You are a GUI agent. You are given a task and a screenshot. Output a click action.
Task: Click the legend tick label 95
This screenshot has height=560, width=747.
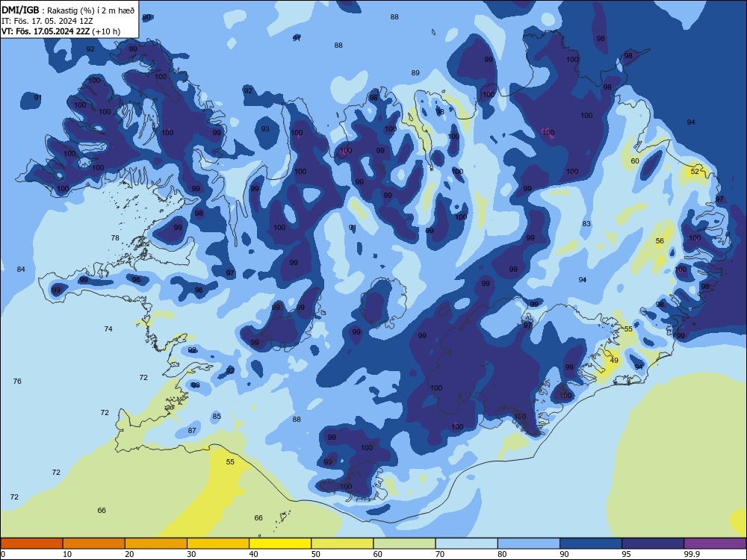(627, 554)
